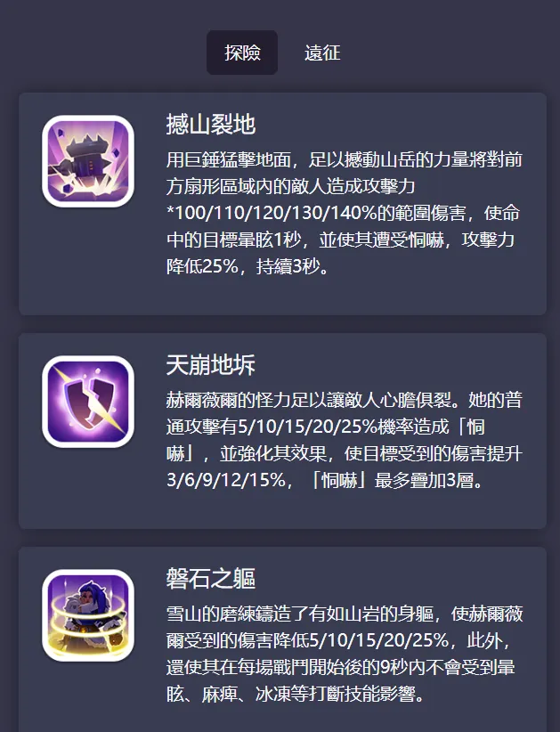Click the 傷害降低5/10/15/20/25% text in 磐石之軀

[343, 640]
